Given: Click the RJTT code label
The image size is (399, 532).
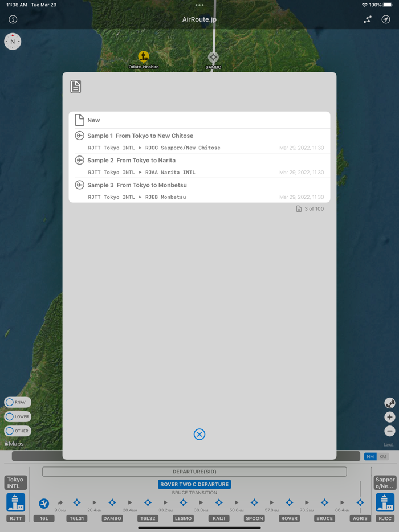Looking at the screenshot, I should (x=15, y=519).
